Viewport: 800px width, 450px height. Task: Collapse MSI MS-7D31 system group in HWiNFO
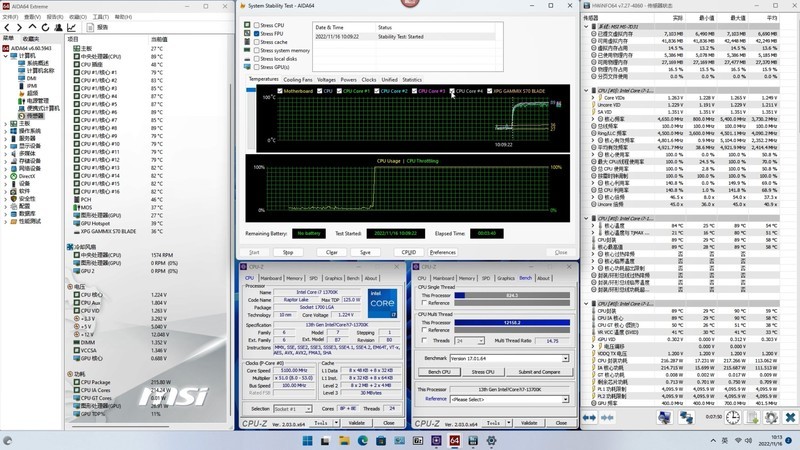(x=586, y=27)
